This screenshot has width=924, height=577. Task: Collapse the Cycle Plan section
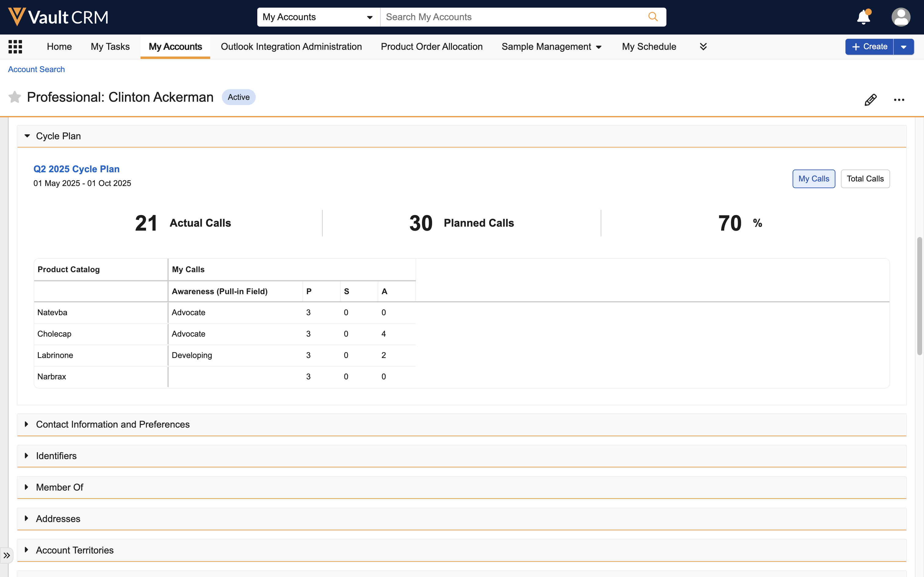[x=27, y=136]
